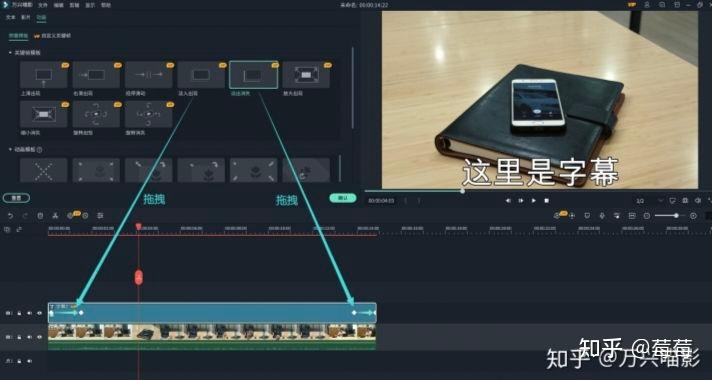712x380 pixels.
Task: Select the highlighted 淡出消失 keyframe template
Action: [253, 75]
